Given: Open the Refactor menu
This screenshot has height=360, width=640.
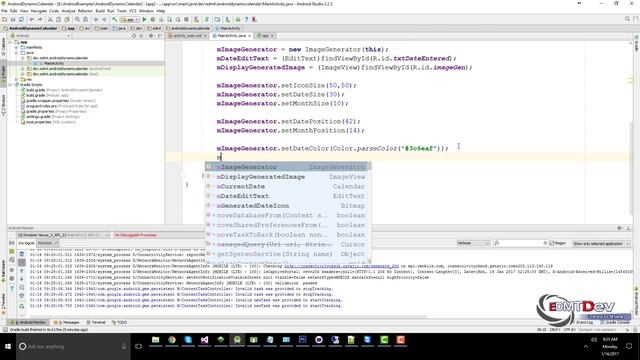Looking at the screenshot, I should pyautogui.click(x=85, y=11).
